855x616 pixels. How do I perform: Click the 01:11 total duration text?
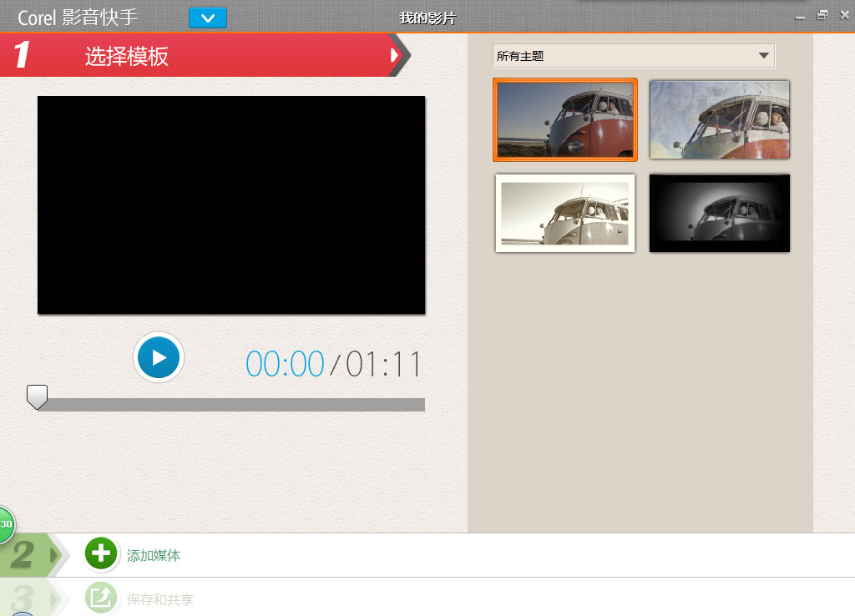pos(383,364)
